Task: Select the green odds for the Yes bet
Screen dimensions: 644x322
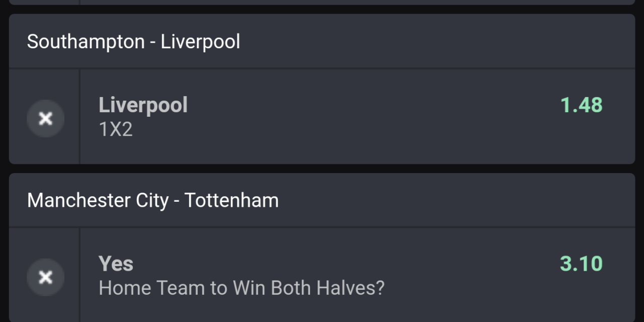Action: [582, 263]
